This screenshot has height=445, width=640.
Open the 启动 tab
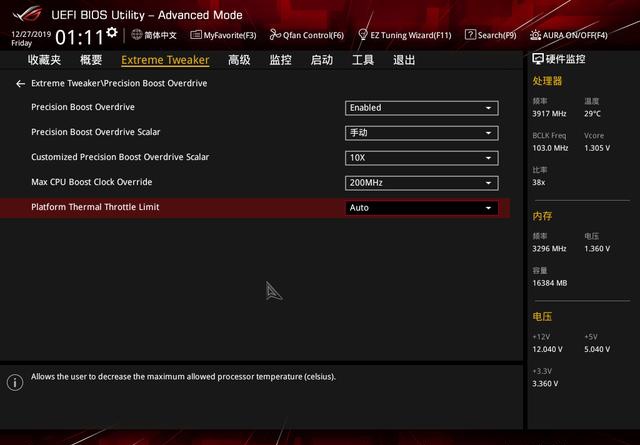pos(322,60)
